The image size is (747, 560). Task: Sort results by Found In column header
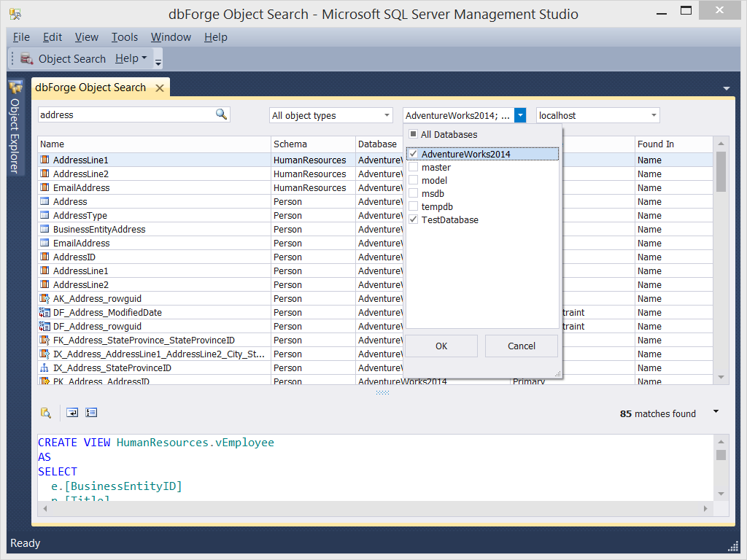coord(673,144)
